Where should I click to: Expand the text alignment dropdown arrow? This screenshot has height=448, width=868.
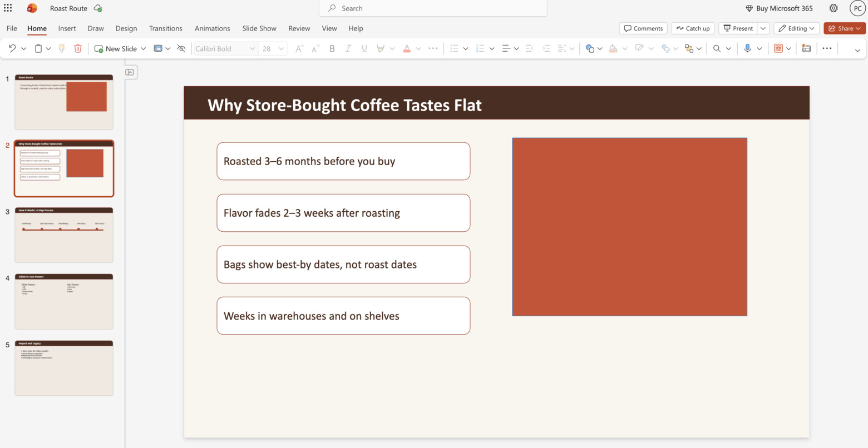pos(516,48)
